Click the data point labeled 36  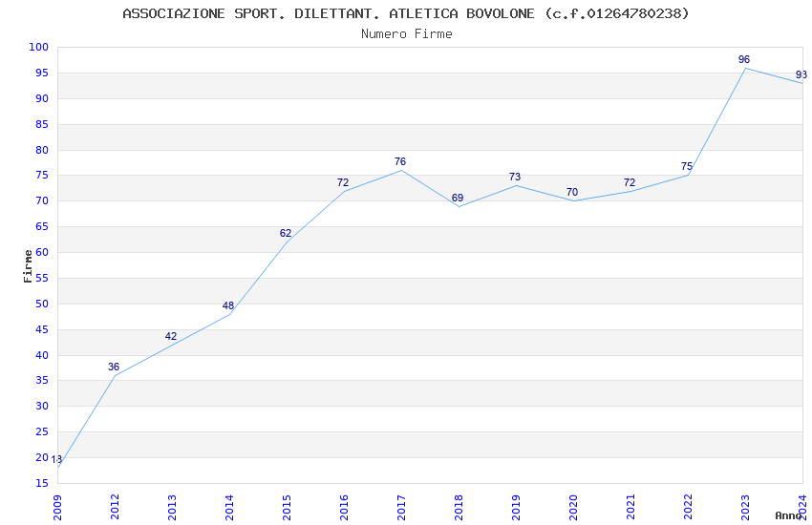pos(114,367)
